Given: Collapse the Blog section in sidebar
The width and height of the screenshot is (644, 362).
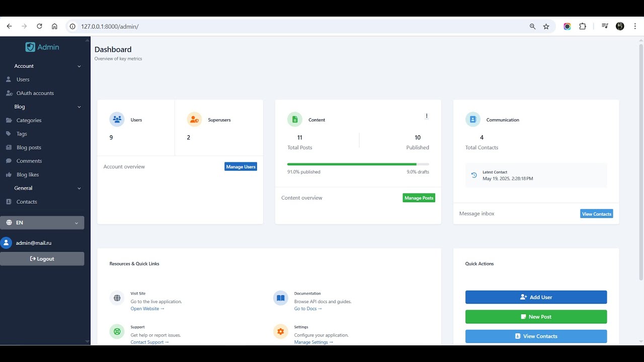Looking at the screenshot, I should click(79, 107).
